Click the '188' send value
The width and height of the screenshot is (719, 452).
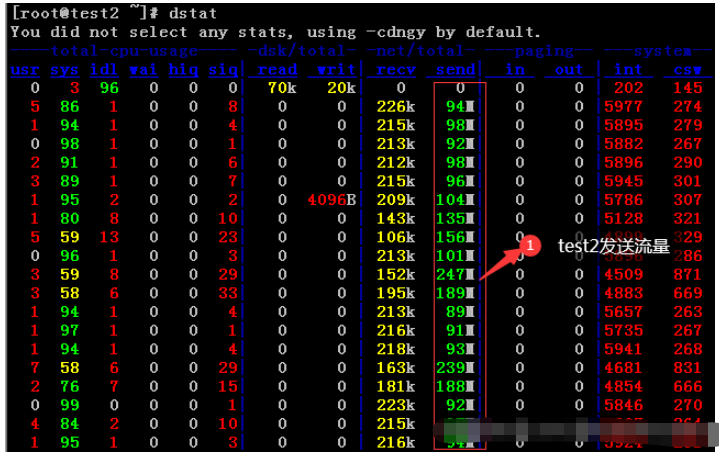click(451, 386)
